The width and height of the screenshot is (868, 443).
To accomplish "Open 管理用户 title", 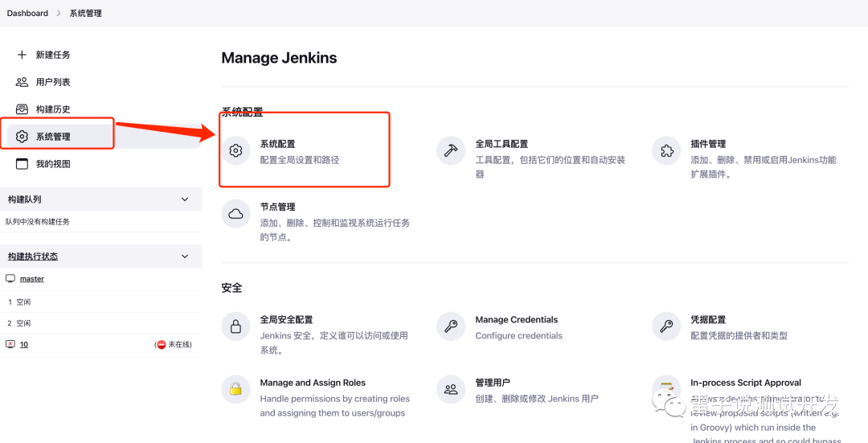I will point(493,383).
